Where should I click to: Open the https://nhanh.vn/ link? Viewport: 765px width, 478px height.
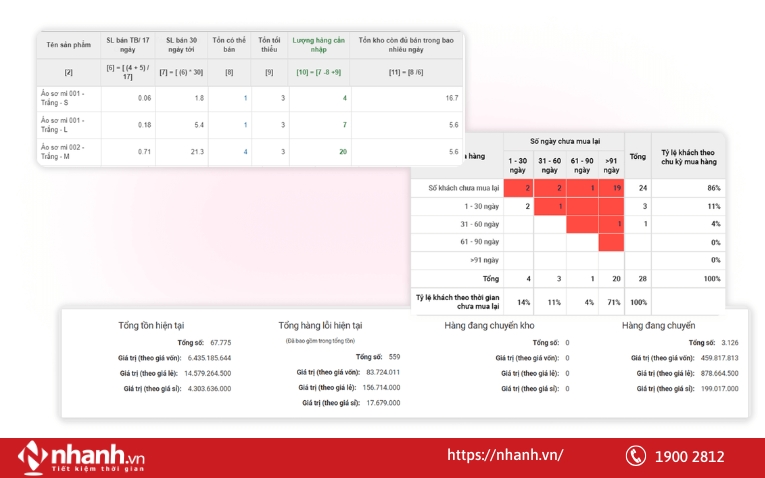pyautogui.click(x=505, y=456)
